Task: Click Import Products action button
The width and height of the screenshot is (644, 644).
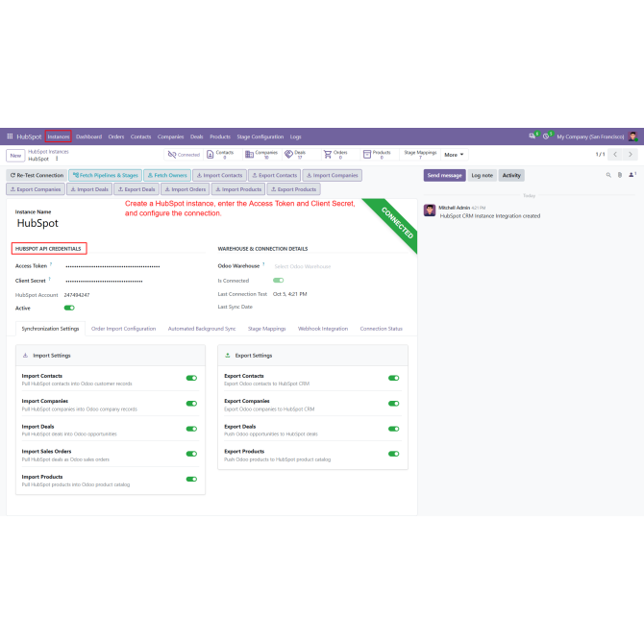Action: (238, 189)
